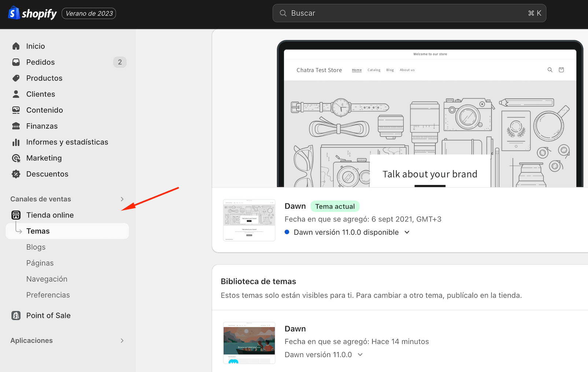Expand the Aplicaciones section

click(122, 340)
